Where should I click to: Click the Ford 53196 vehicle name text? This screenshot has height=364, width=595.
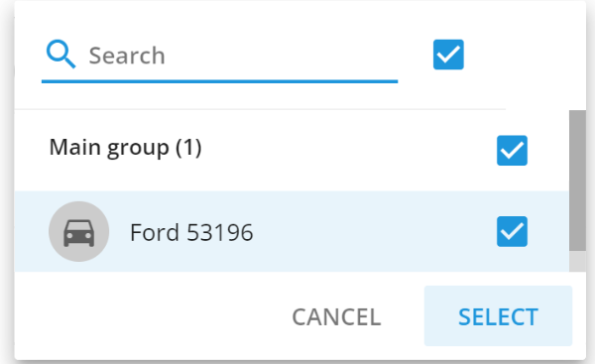191,233
